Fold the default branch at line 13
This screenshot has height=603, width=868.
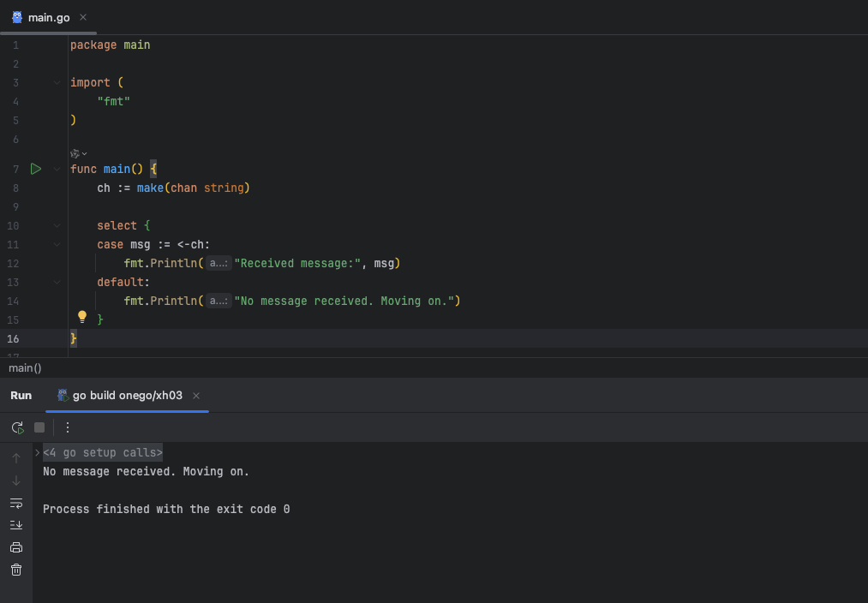[x=57, y=282]
